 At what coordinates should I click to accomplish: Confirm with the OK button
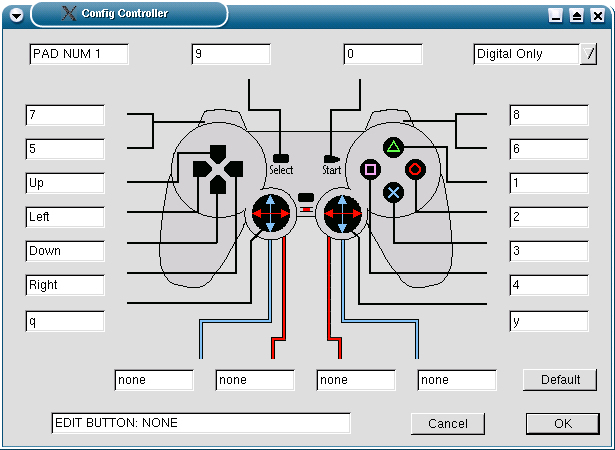coord(563,424)
